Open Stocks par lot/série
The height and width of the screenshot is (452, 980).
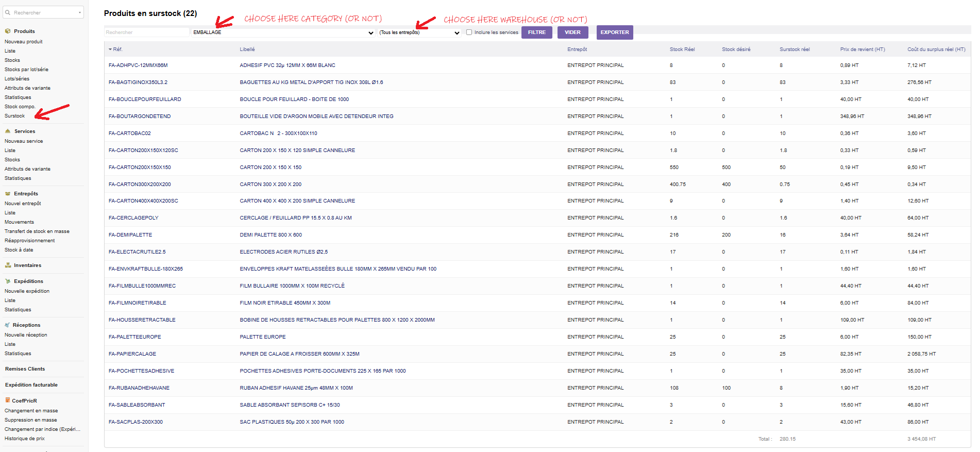(26, 70)
